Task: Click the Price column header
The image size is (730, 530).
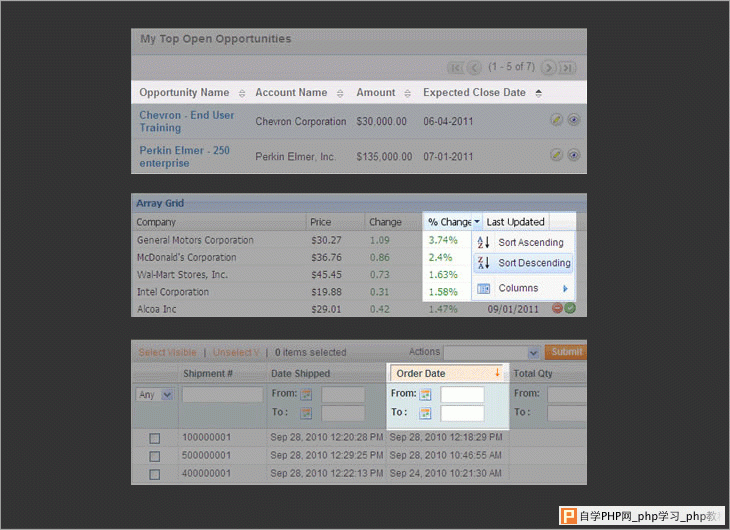Action: click(x=335, y=222)
